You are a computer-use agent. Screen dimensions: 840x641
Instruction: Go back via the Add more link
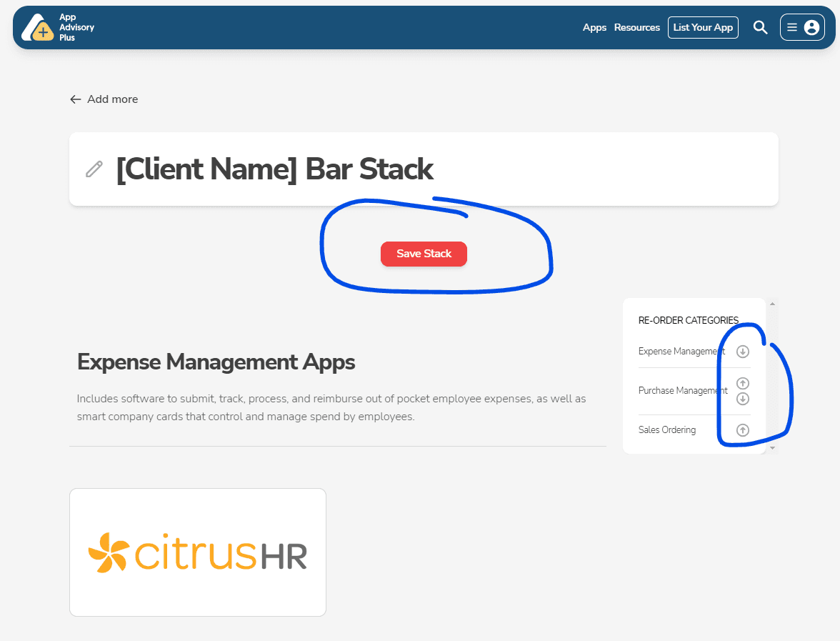(x=104, y=99)
